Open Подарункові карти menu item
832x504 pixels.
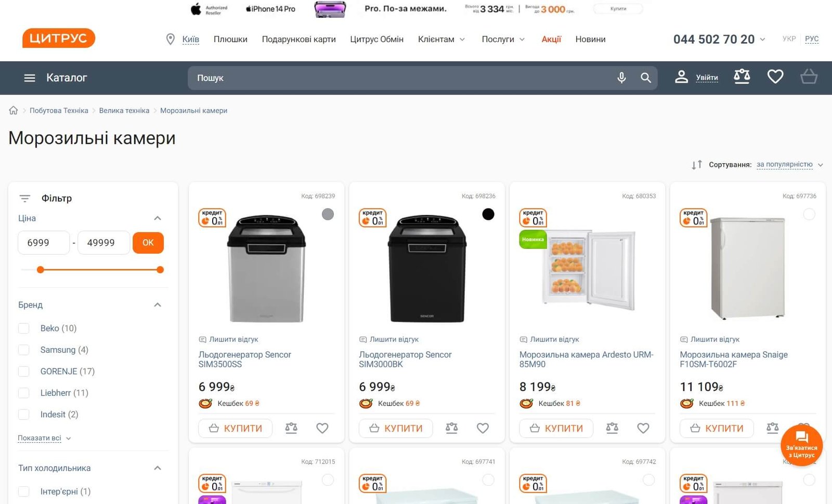[x=298, y=39]
